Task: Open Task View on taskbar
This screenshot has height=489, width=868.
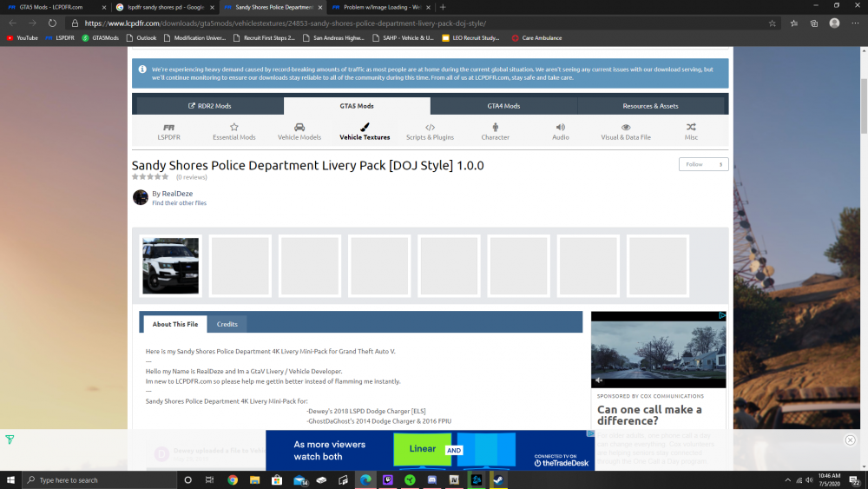Action: click(x=209, y=480)
